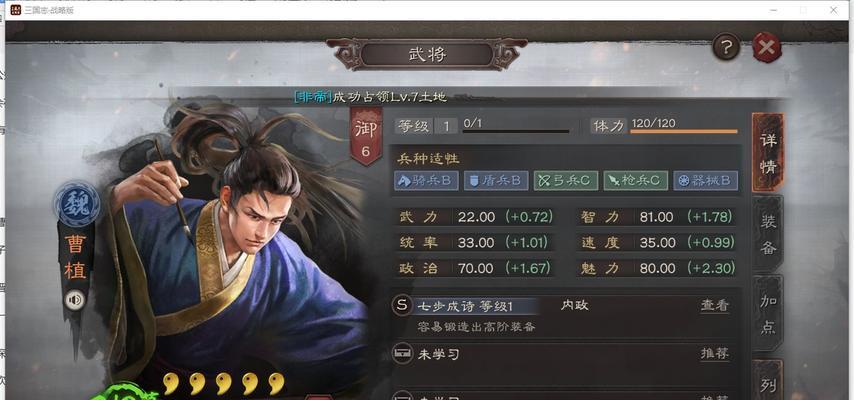Click 推荐 next to the 未学习 slot
This screenshot has height=400, width=854.
(x=715, y=354)
